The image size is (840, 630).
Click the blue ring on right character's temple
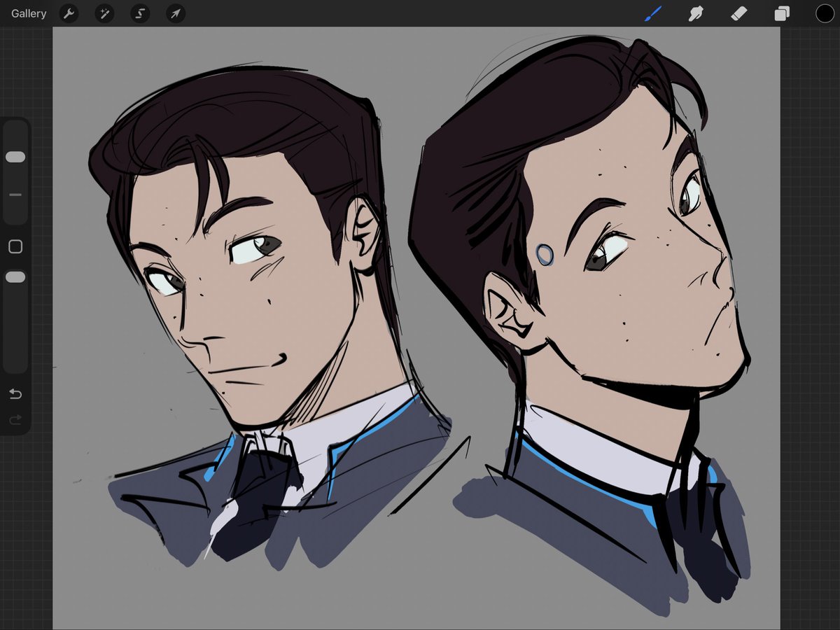pos(545,255)
